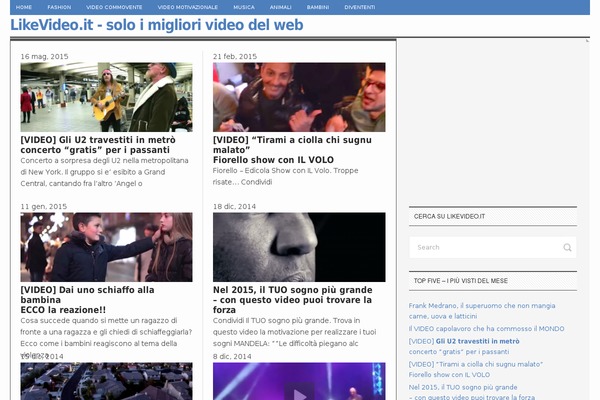This screenshot has height=400, width=600.
Task: Open the U2 metro concert thumbnail
Action: (x=106, y=97)
